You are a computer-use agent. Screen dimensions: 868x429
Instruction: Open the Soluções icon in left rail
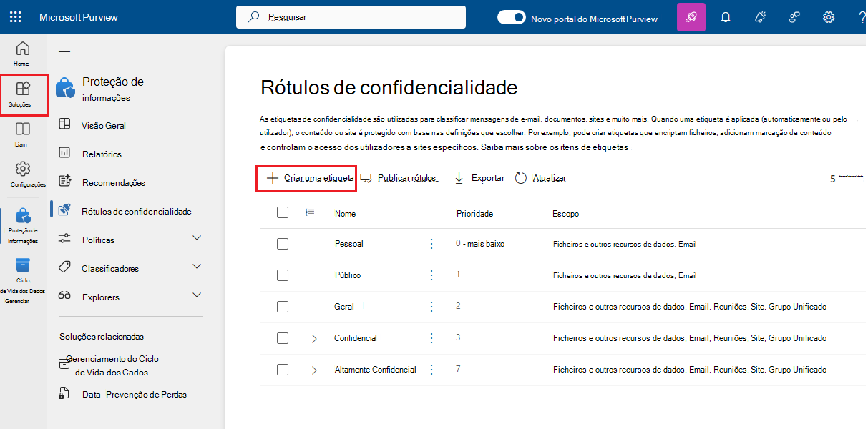tap(24, 94)
